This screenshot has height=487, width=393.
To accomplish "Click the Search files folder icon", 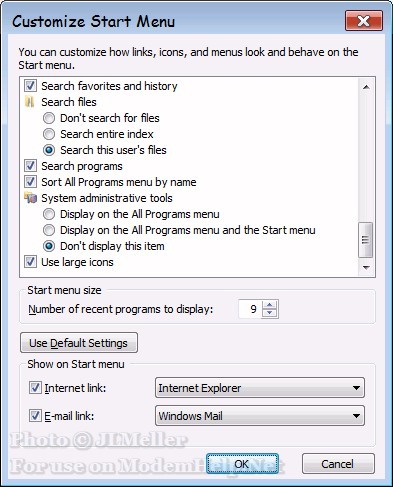I will click(x=30, y=102).
